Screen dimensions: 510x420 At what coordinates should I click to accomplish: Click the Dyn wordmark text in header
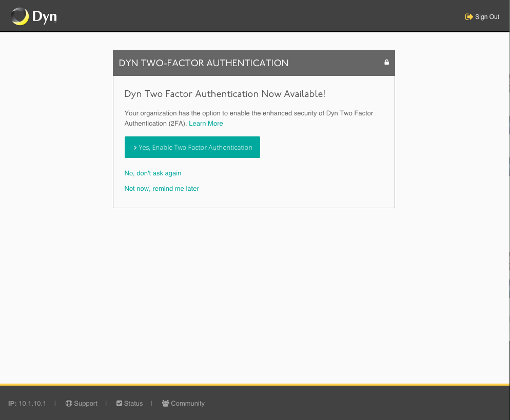[x=45, y=16]
